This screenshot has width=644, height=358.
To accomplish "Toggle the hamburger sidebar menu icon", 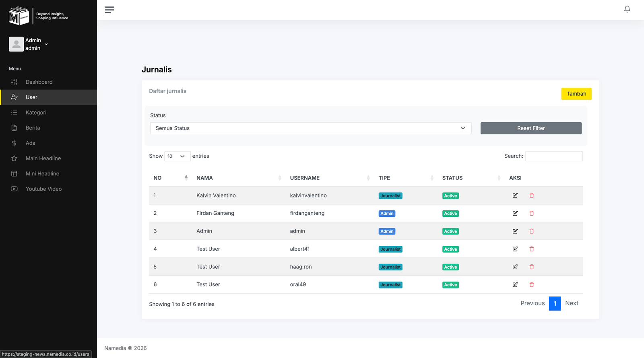I will pyautogui.click(x=109, y=10).
